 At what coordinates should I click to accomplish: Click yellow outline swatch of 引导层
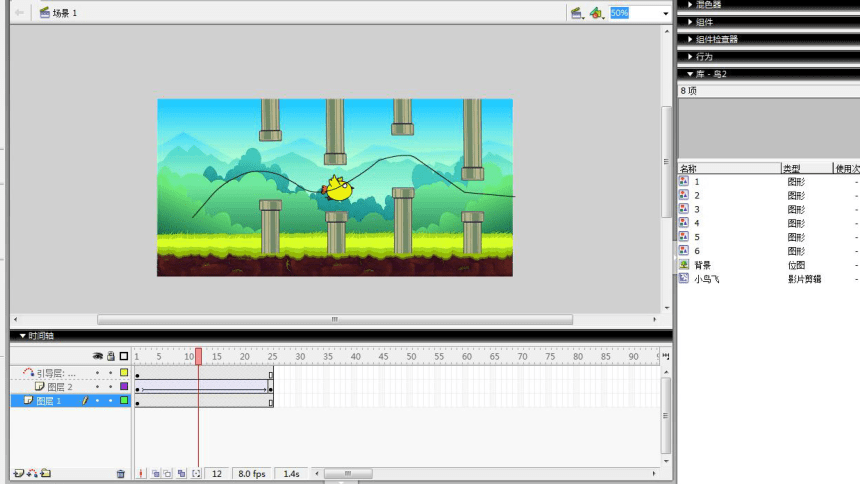124,373
